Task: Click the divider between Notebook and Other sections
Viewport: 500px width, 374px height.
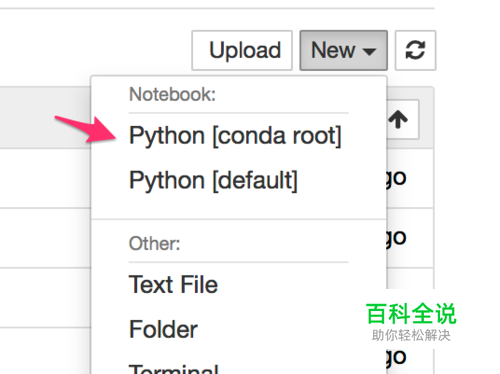Action: 239,219
